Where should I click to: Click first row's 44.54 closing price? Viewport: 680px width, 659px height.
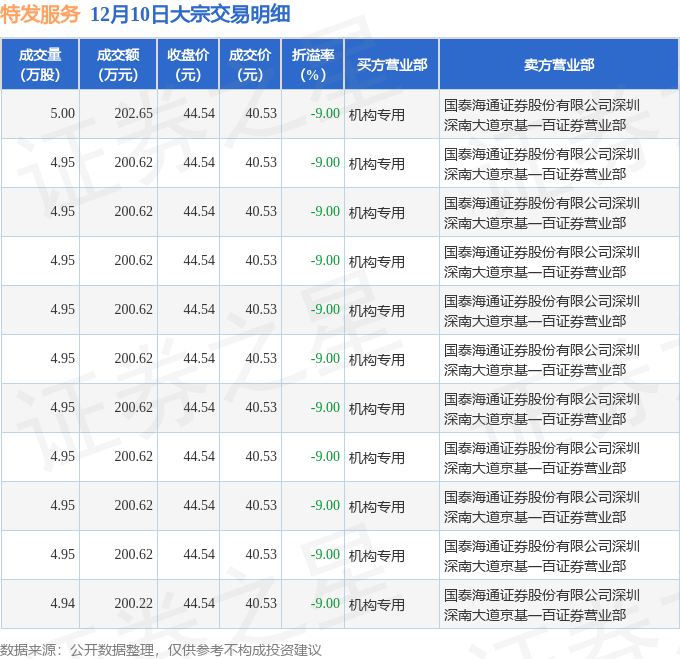(x=199, y=114)
